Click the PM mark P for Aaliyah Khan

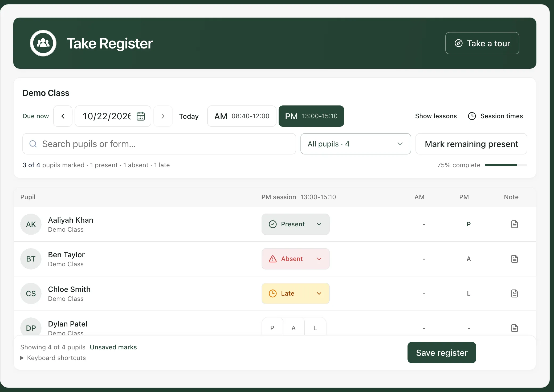[x=469, y=224]
